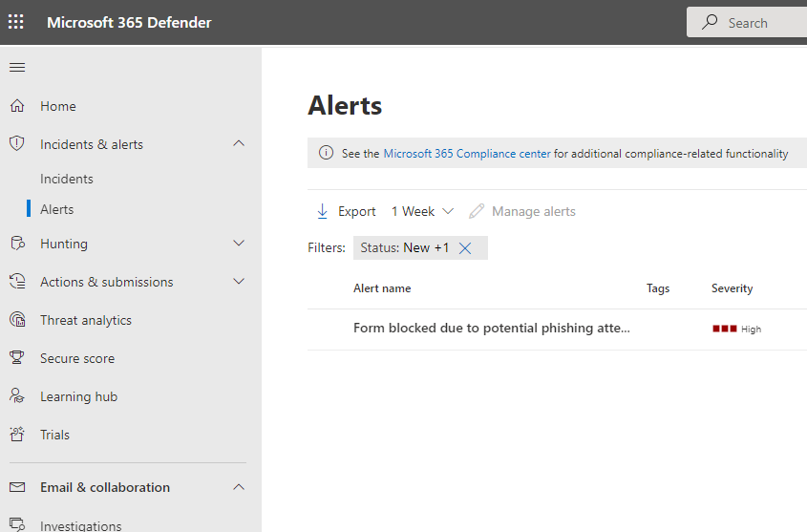Open Threat analytics page
Screen dimensions: 807x532
(x=86, y=320)
